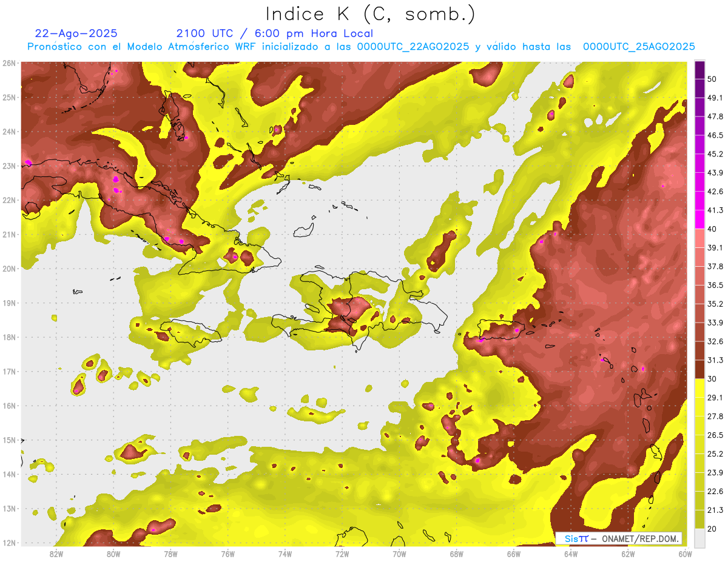728x562 pixels.
Task: Click the colorbar value '40'
Action: [712, 229]
